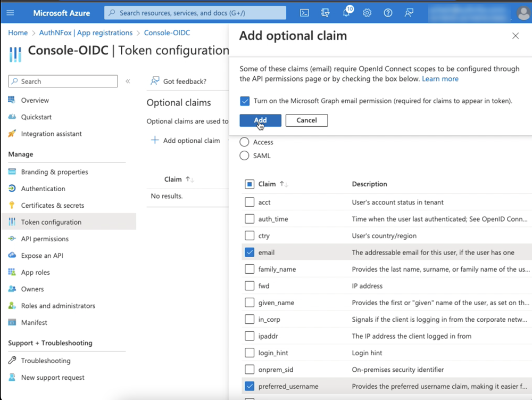
Task: Click the Cancel button
Action: pos(307,120)
